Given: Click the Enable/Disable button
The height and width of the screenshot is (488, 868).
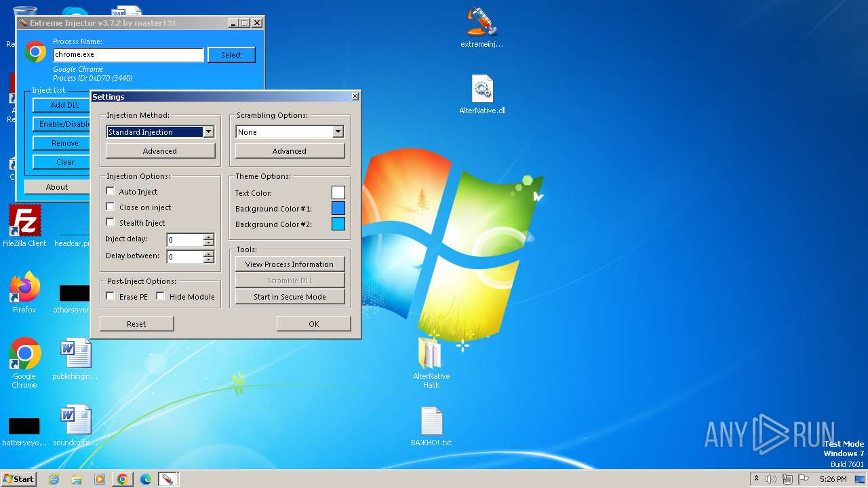Looking at the screenshot, I should tap(62, 124).
